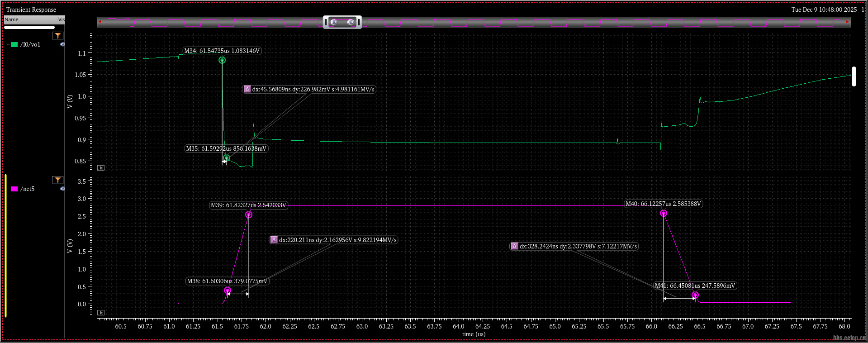Click the delta icon on dx:328.2424ns label
Viewport: 868px width, 343px height.
coord(515,246)
